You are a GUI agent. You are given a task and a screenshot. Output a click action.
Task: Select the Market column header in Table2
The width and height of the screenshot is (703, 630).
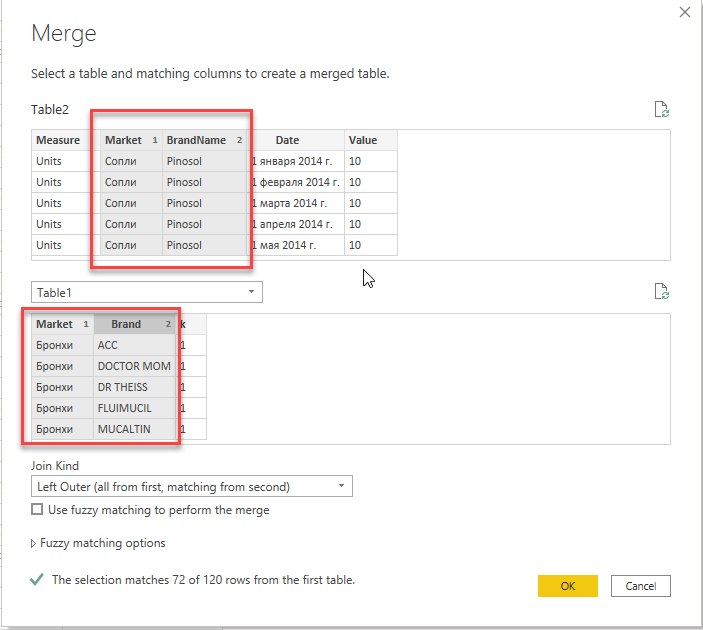pos(131,140)
